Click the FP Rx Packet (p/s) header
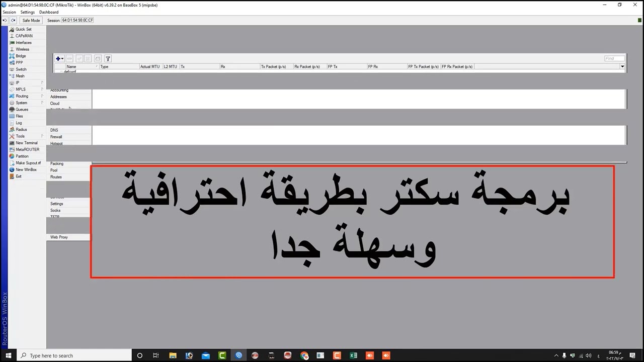 [457, 66]
